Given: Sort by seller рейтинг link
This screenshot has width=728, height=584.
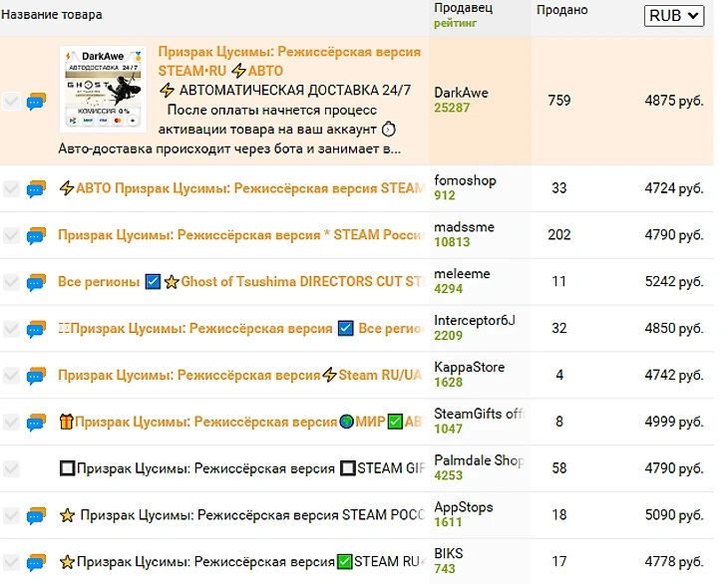Looking at the screenshot, I should 455,23.
